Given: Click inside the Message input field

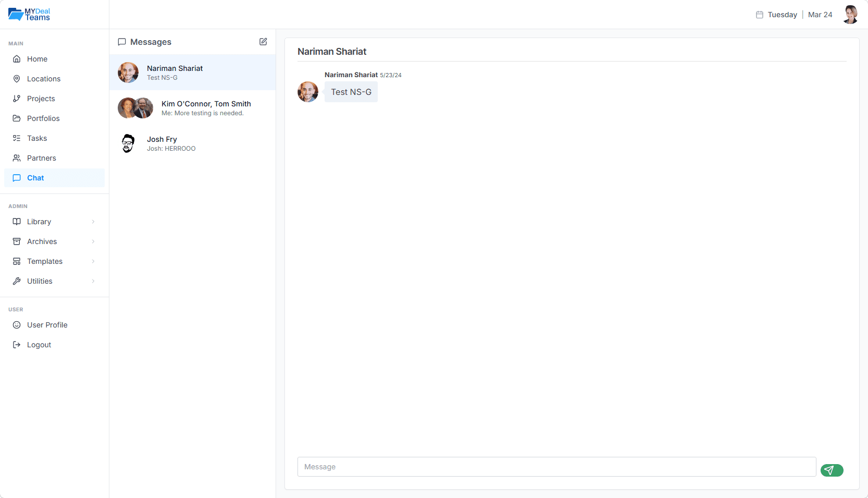Looking at the screenshot, I should [x=556, y=467].
